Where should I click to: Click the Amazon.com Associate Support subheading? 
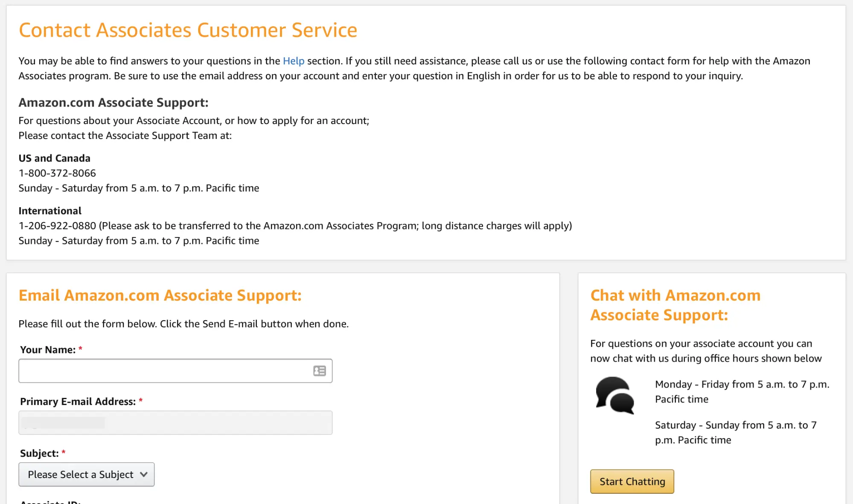[113, 102]
